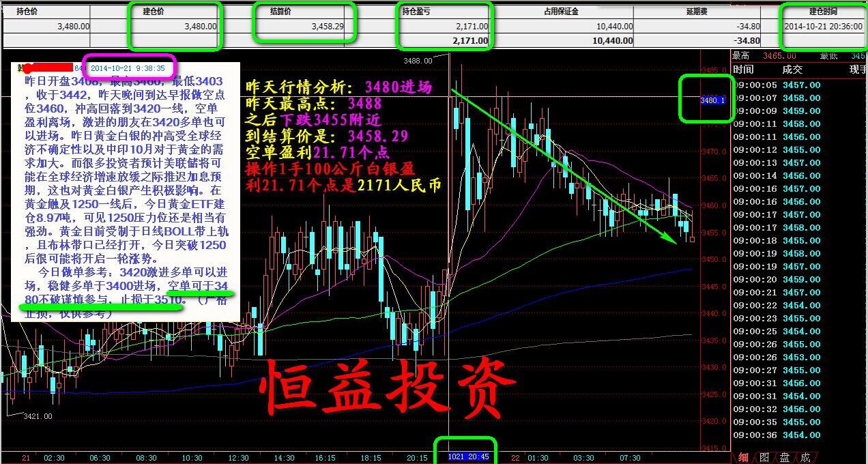Select the 盘 tab in the bottom right
Image resolution: width=868 pixels, height=464 pixels.
coord(785,457)
